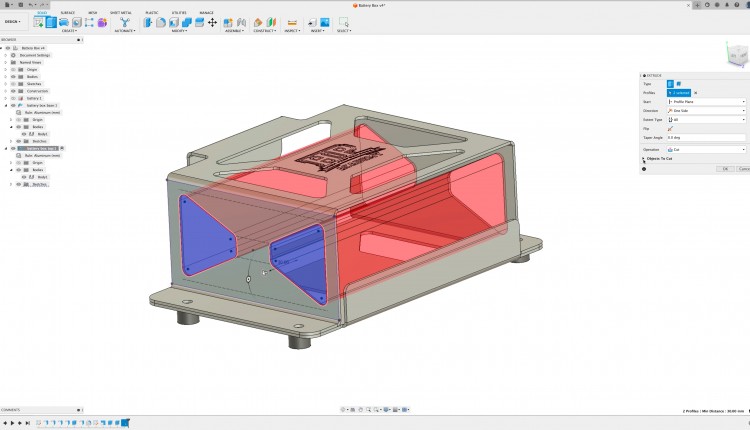Screen dimensions: 750x430
Task: Open the Start Profile Plane dropdown
Action: tap(706, 102)
